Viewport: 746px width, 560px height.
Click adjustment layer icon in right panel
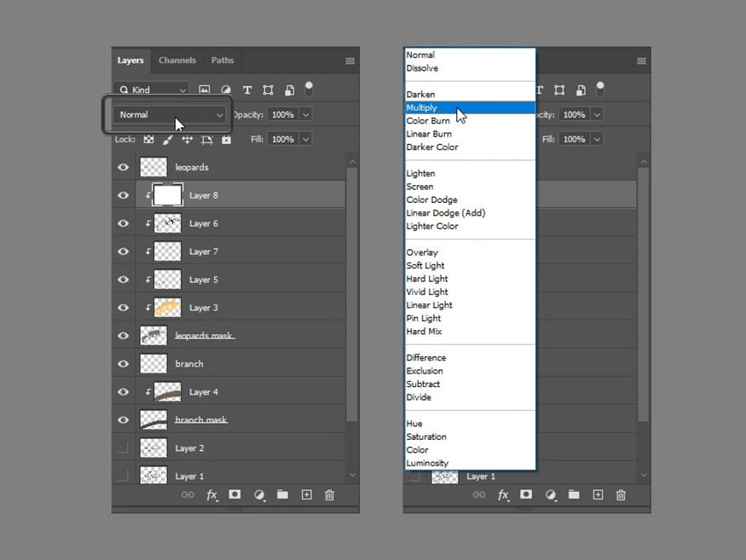[x=550, y=495]
